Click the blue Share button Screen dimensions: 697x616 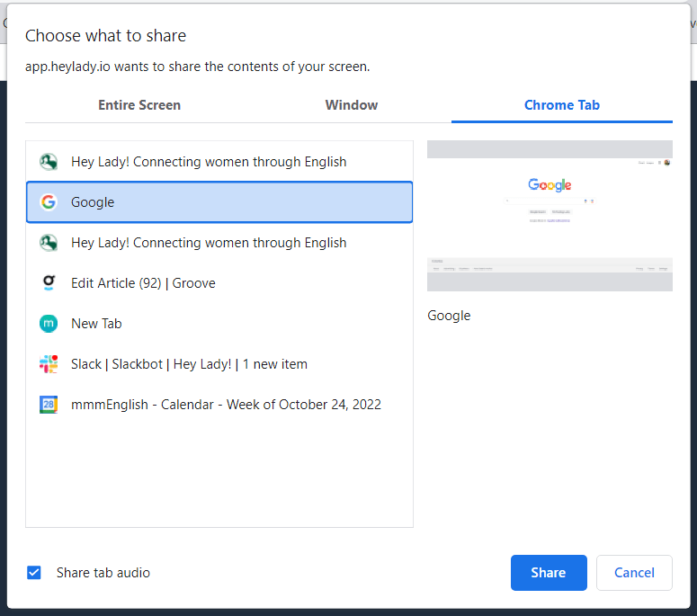pyautogui.click(x=549, y=573)
